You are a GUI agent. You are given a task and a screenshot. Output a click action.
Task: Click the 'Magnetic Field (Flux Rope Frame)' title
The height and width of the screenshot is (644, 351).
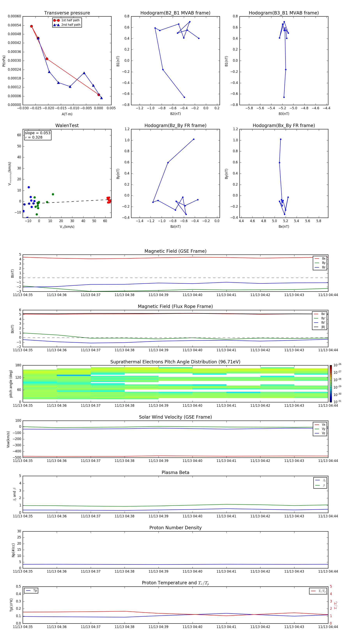[175, 307]
